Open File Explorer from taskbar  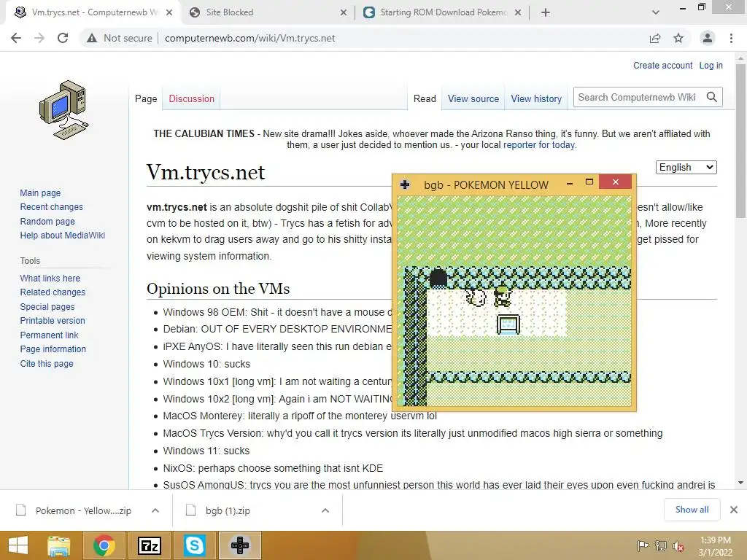[60, 545]
